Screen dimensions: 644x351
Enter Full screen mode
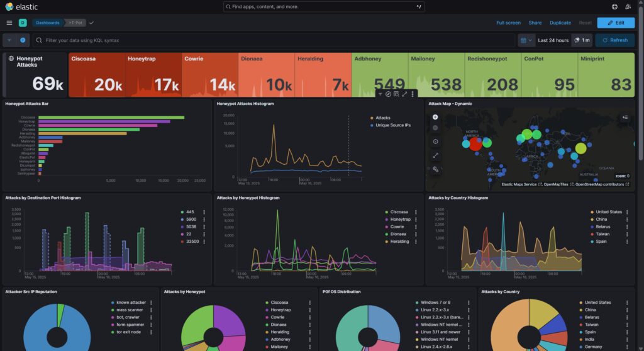coord(508,23)
